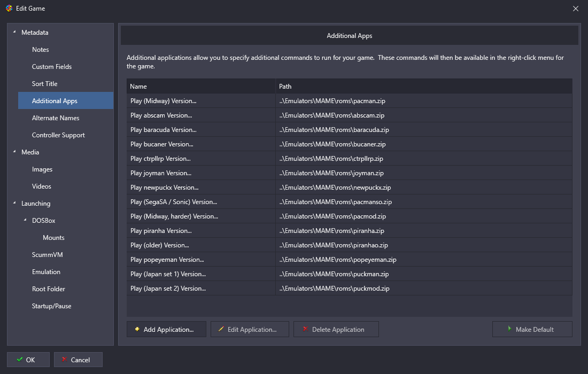This screenshot has height=374, width=588.
Task: Select the 'Play popeyeman Version...' row
Action: pos(350,259)
